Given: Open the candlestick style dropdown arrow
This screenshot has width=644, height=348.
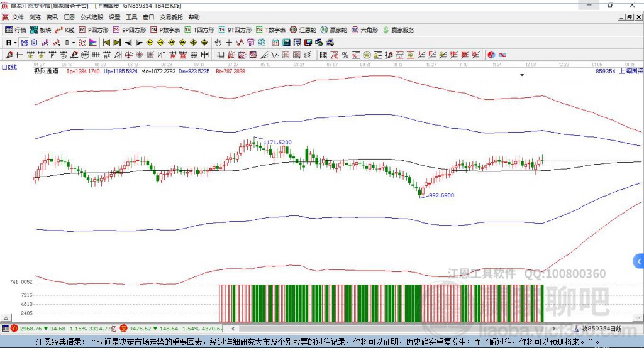Looking at the screenshot, I should (73, 43).
